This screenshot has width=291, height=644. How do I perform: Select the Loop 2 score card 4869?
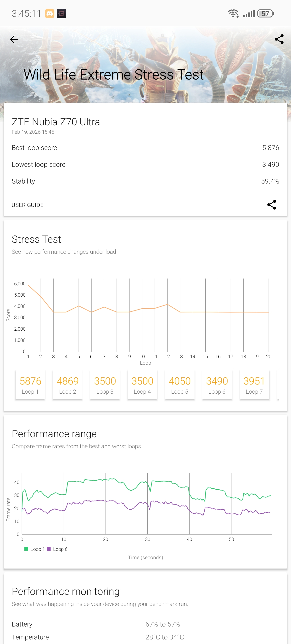coord(67,385)
